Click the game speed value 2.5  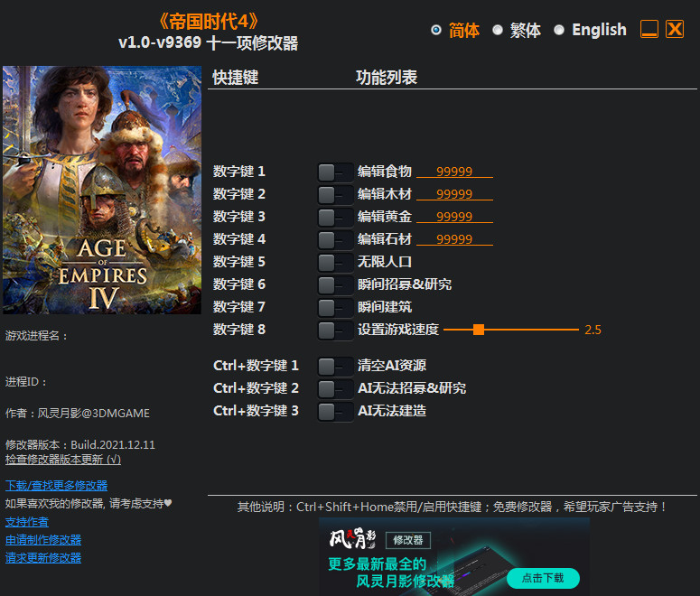click(593, 330)
